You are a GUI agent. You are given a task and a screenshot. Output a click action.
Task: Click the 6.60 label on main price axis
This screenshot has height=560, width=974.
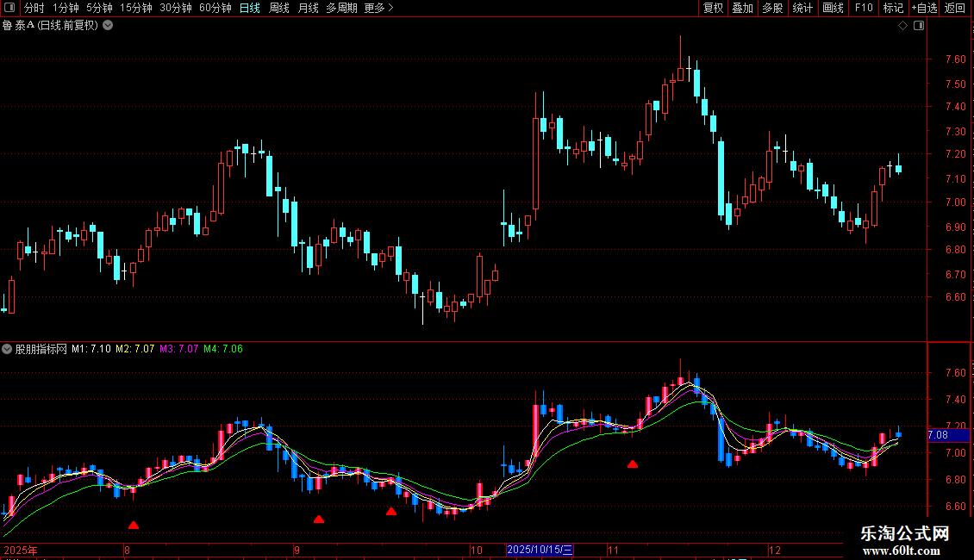click(x=956, y=296)
